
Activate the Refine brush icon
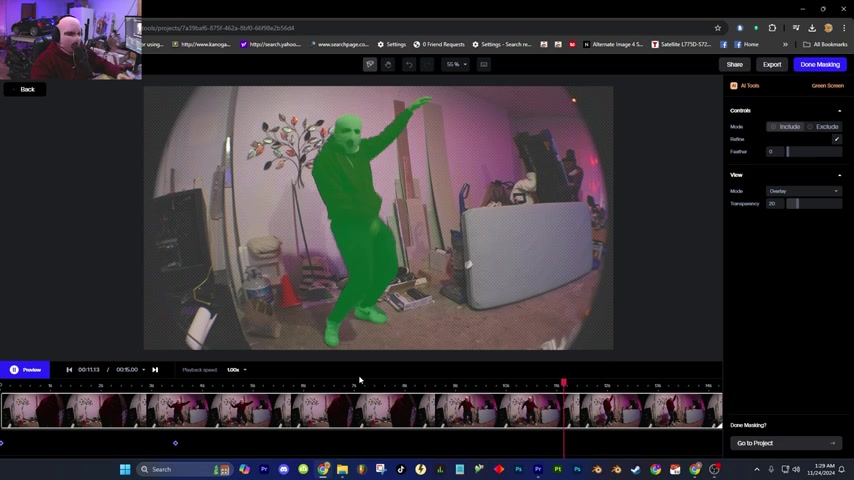pyautogui.click(x=837, y=139)
